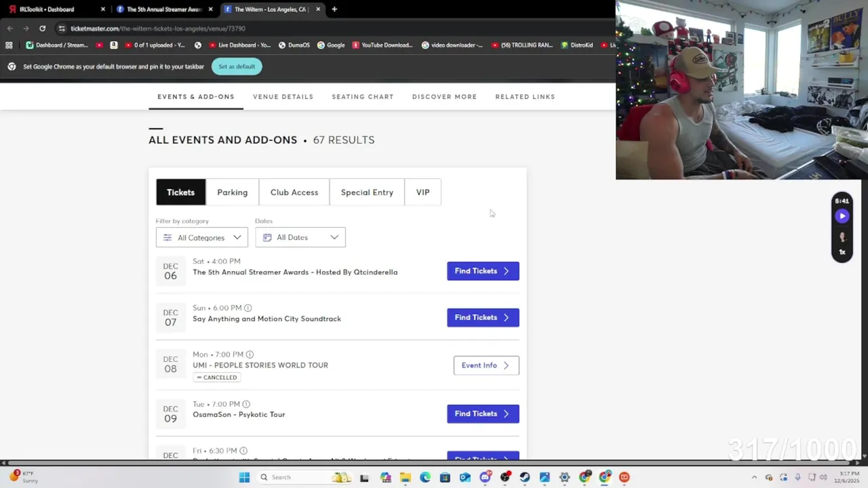Click the info icon beside Mon 7:00 PM
Screen dimensions: 868x488
tap(250, 354)
